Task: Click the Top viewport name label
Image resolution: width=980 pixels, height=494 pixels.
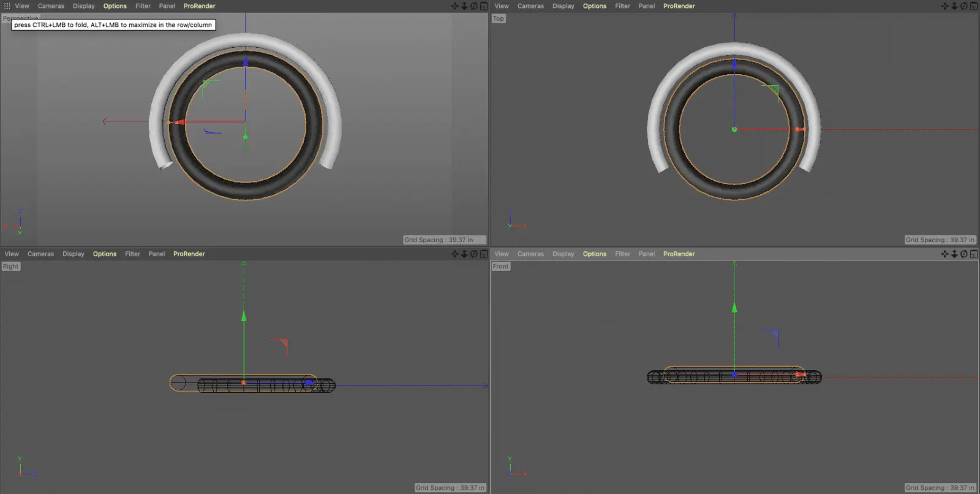Action: (499, 19)
